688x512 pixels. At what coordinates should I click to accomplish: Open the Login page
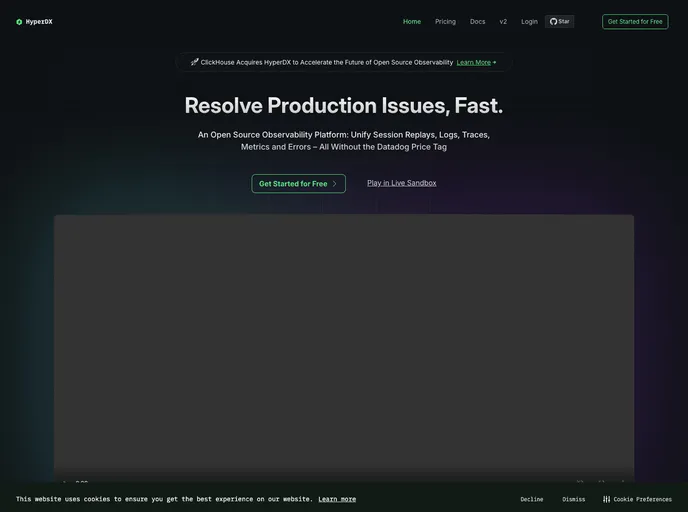[529, 21]
